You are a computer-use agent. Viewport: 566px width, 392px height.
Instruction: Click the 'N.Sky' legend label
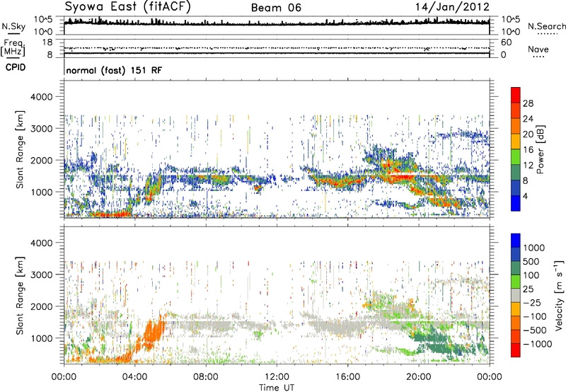pos(13,27)
